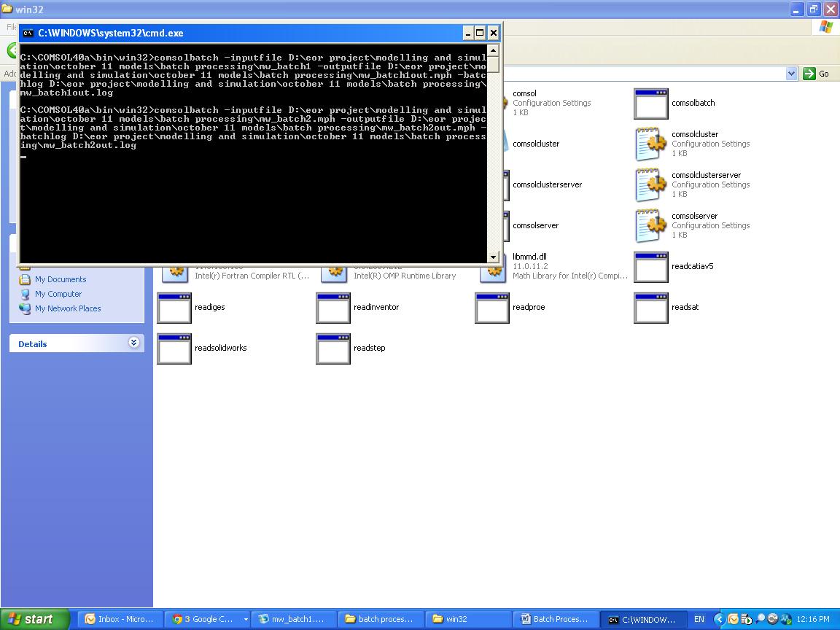Select the readiges application icon
This screenshot has width=840, height=630.
tap(174, 308)
